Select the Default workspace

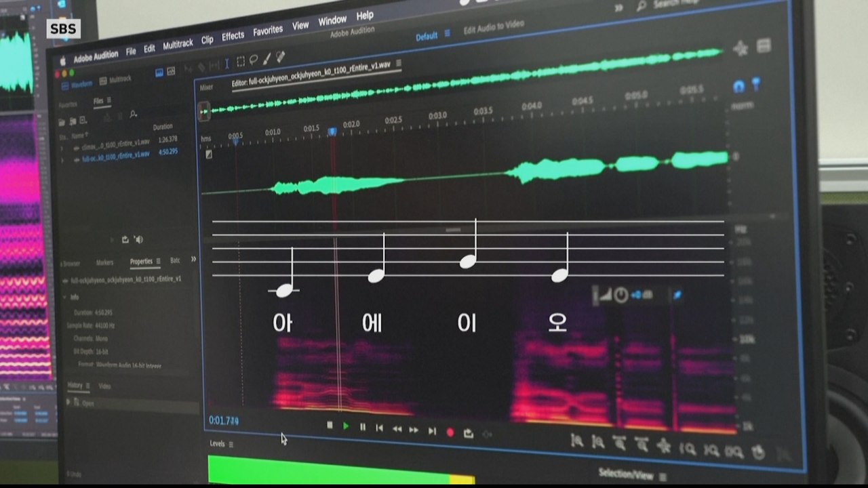pos(427,37)
